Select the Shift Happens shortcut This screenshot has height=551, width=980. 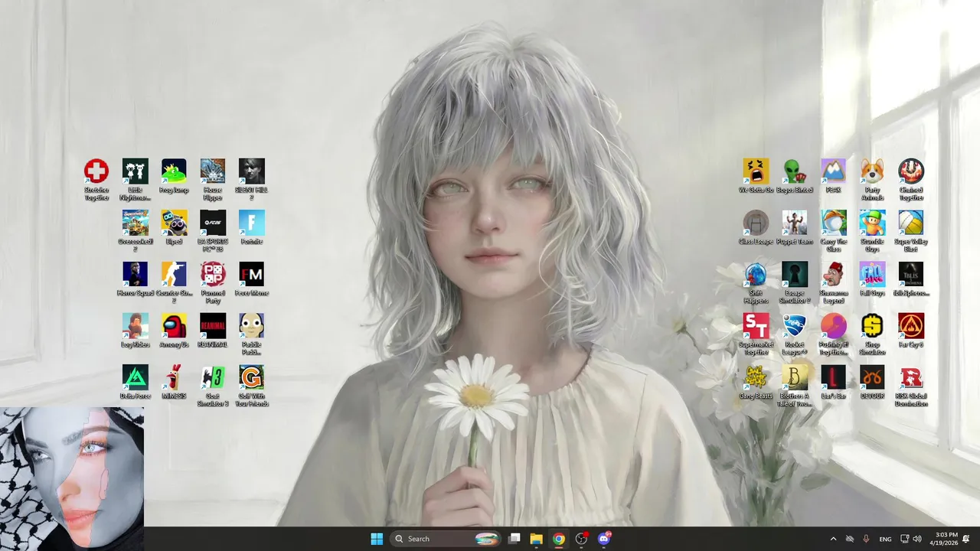pyautogui.click(x=756, y=274)
